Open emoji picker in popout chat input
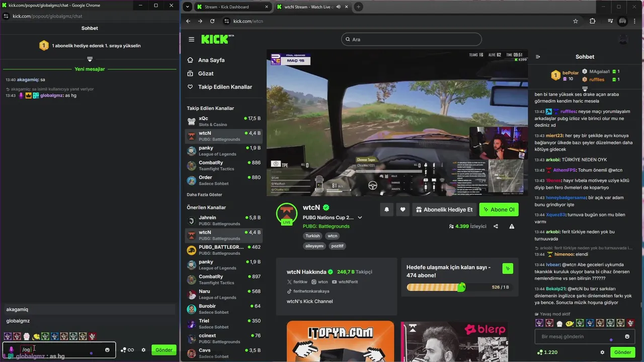This screenshot has width=644, height=362. click(107, 350)
